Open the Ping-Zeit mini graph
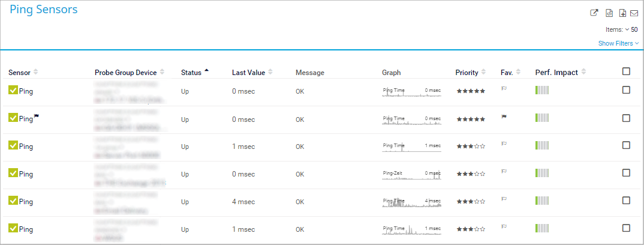The width and height of the screenshot is (644, 245). tap(411, 174)
